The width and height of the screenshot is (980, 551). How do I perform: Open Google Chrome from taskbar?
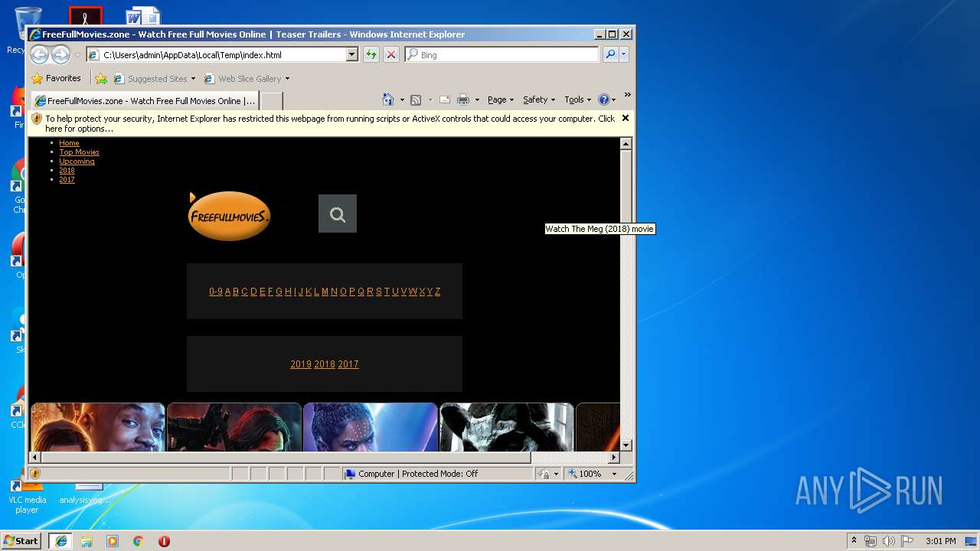[x=139, y=541]
